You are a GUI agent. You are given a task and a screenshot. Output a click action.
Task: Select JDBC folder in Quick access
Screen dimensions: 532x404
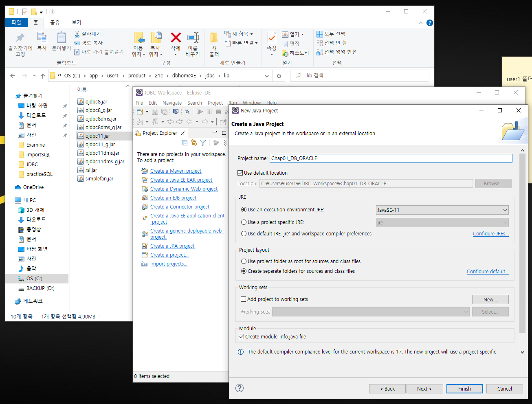tap(32, 165)
